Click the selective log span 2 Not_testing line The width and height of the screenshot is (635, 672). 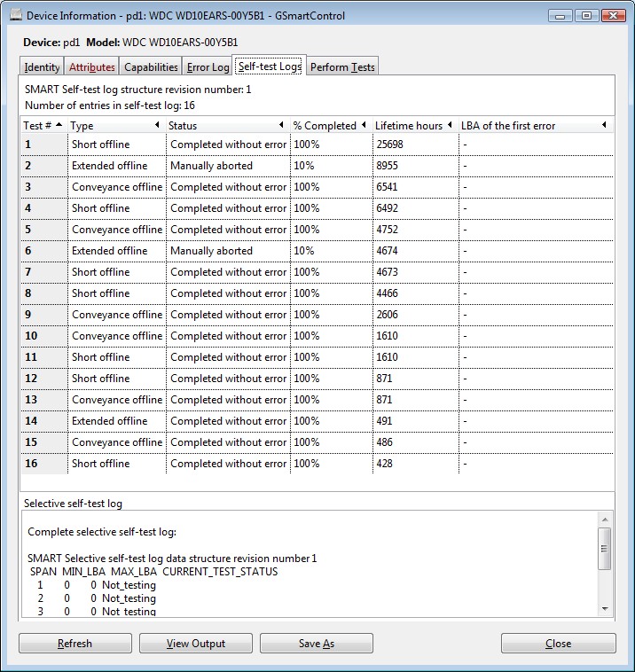(97, 598)
